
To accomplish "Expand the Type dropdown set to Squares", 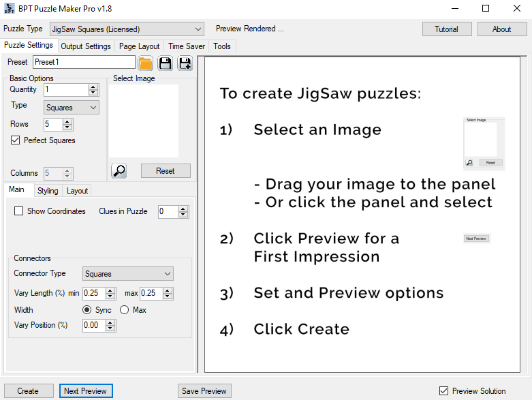I will (72, 108).
